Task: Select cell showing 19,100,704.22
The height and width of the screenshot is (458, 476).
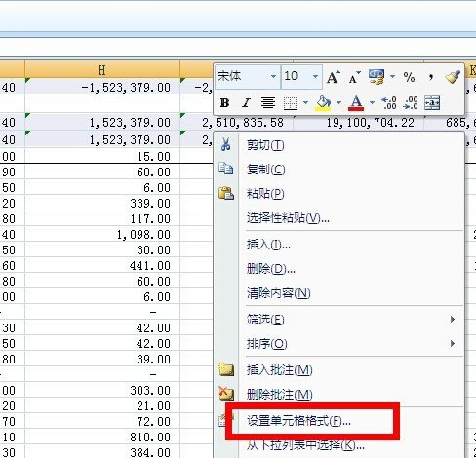Action: 359,123
